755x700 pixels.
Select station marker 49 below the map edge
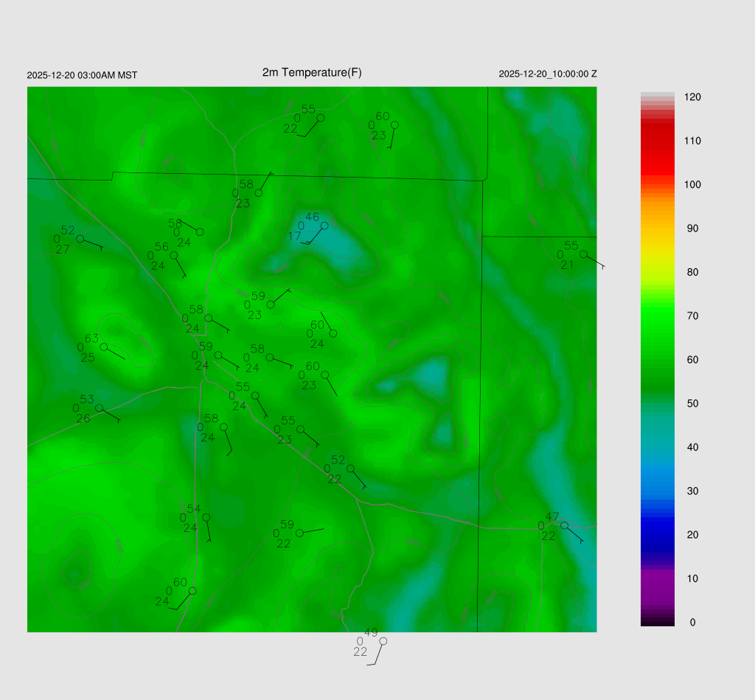point(383,641)
